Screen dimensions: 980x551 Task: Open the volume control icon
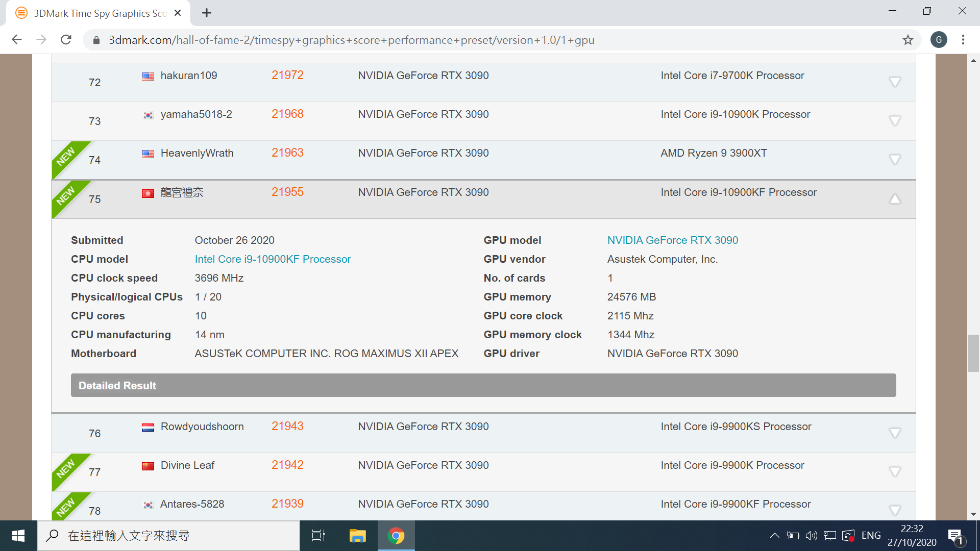tap(811, 536)
